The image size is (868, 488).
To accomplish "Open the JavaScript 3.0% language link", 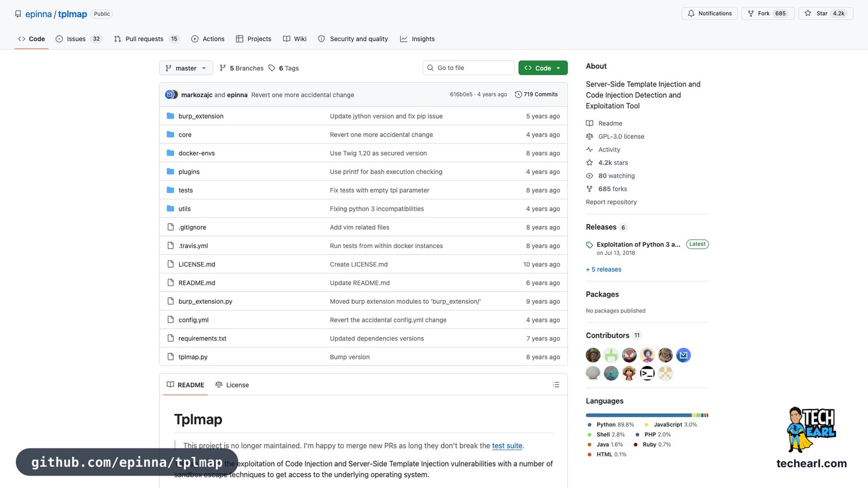I will tap(670, 425).
